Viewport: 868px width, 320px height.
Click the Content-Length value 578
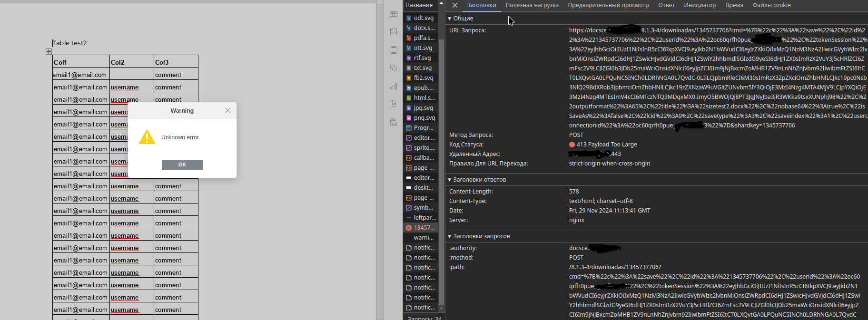[574, 192]
